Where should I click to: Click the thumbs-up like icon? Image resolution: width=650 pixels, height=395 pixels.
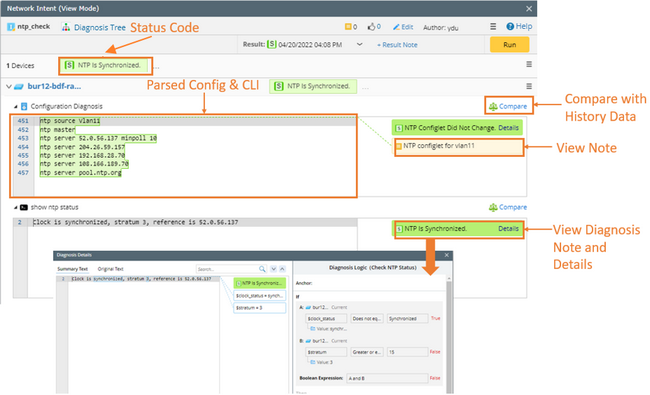coord(371,27)
